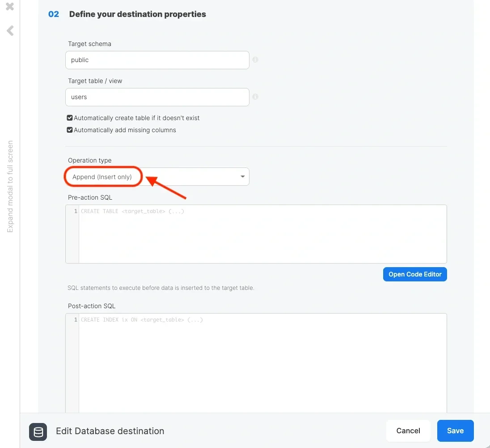The width and height of the screenshot is (490, 448).
Task: Click the blue 02 step indicator
Action: [53, 14]
